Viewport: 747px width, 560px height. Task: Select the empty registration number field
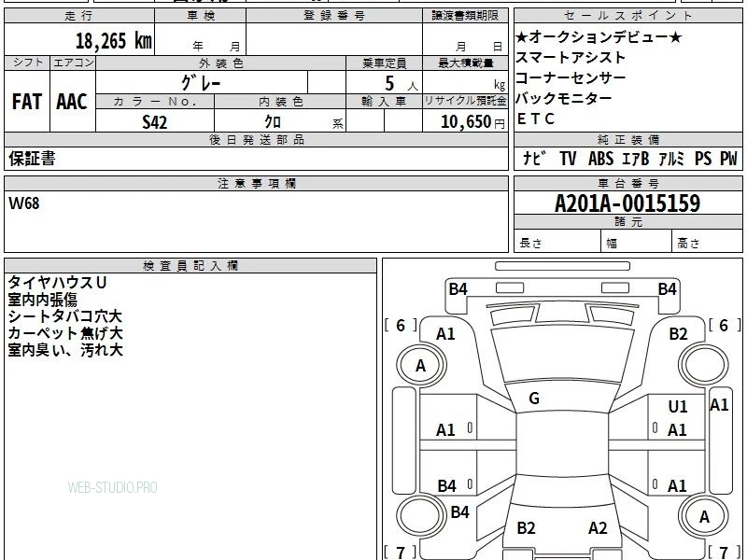click(x=334, y=39)
